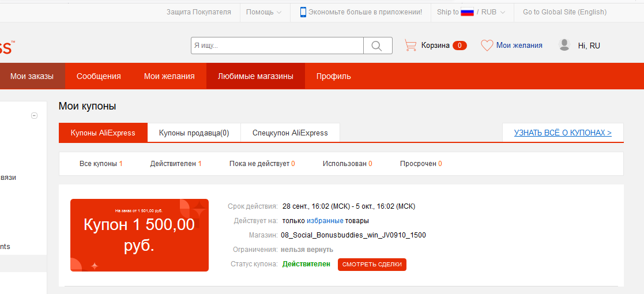
Task: Click the shopping cart icon
Action: click(410, 45)
